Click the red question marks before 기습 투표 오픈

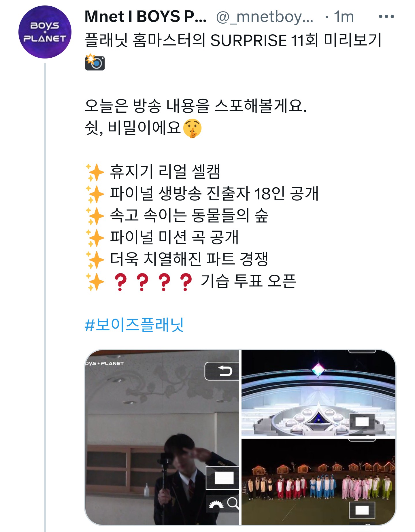153,282
